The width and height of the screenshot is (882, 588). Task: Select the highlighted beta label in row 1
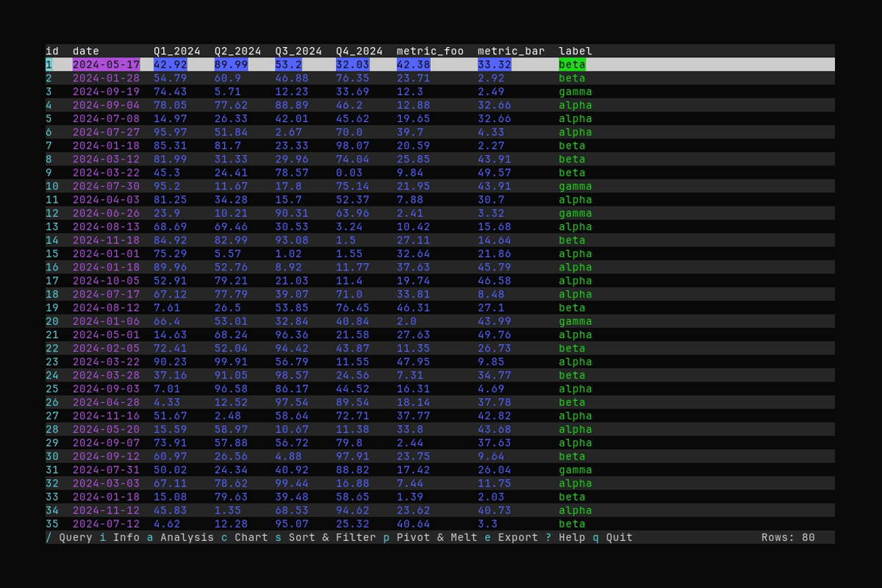tap(572, 65)
